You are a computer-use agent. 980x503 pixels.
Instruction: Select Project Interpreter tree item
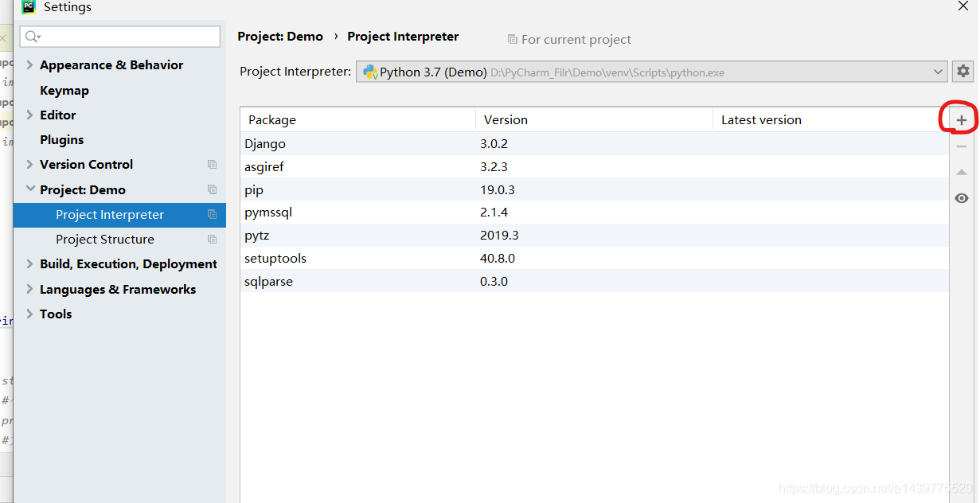coord(119,215)
